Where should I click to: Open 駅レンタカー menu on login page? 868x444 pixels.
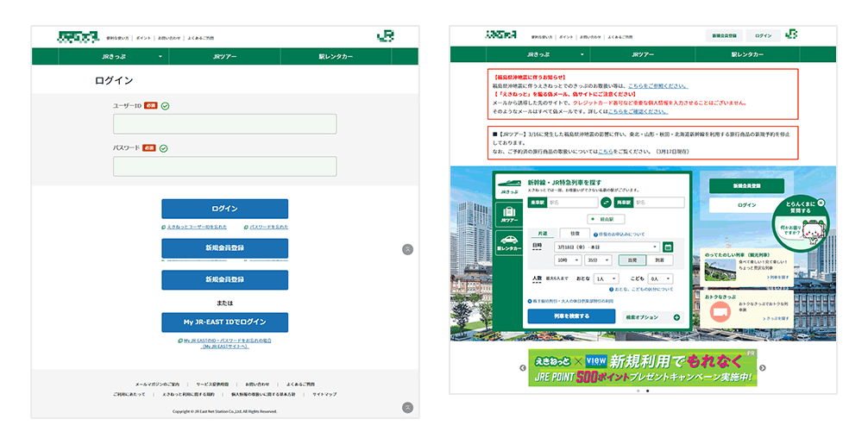[x=336, y=56]
